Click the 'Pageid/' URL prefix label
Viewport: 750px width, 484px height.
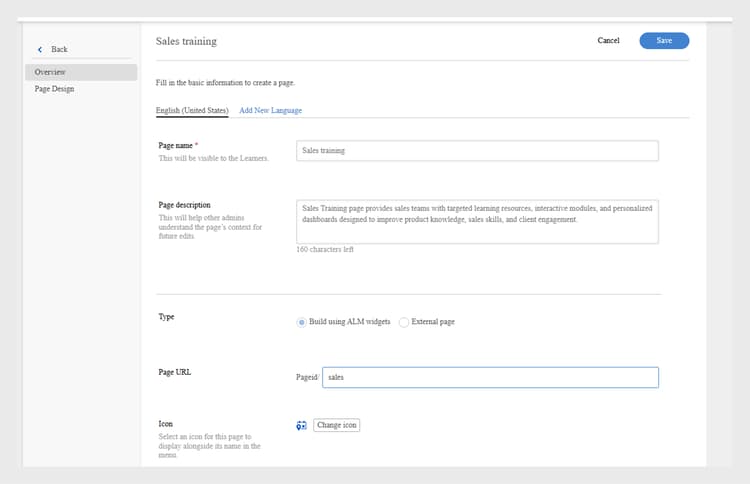[x=307, y=378]
